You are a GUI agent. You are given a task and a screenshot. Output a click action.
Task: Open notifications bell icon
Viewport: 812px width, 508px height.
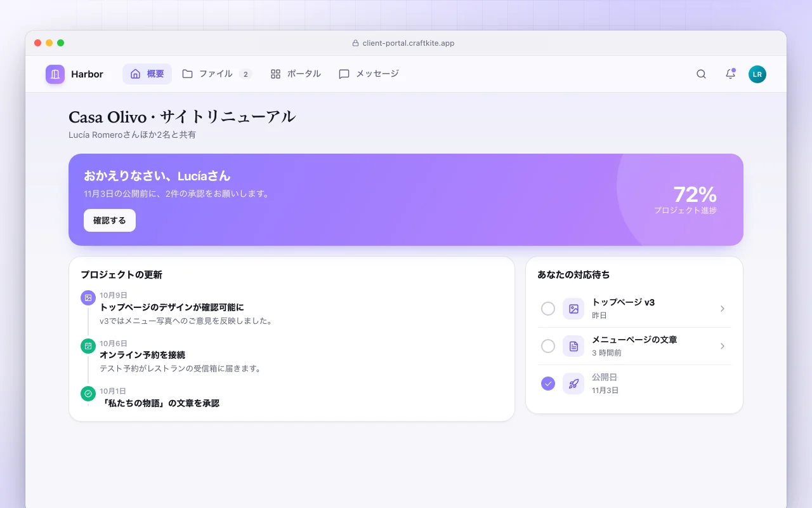point(730,74)
